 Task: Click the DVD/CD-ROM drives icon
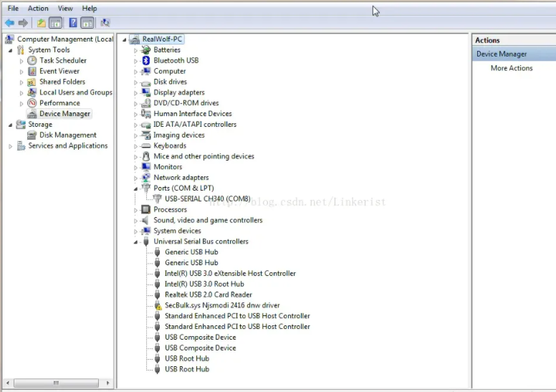click(145, 103)
